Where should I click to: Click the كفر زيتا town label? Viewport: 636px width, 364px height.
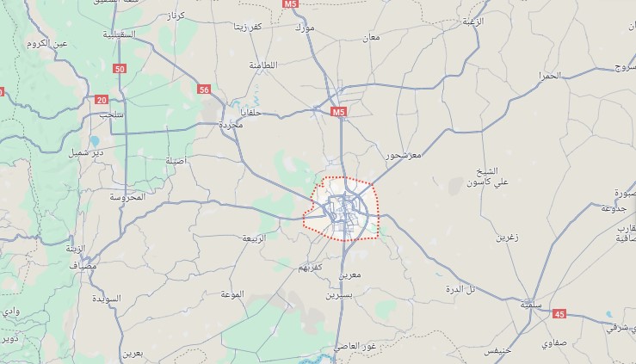coord(248,27)
